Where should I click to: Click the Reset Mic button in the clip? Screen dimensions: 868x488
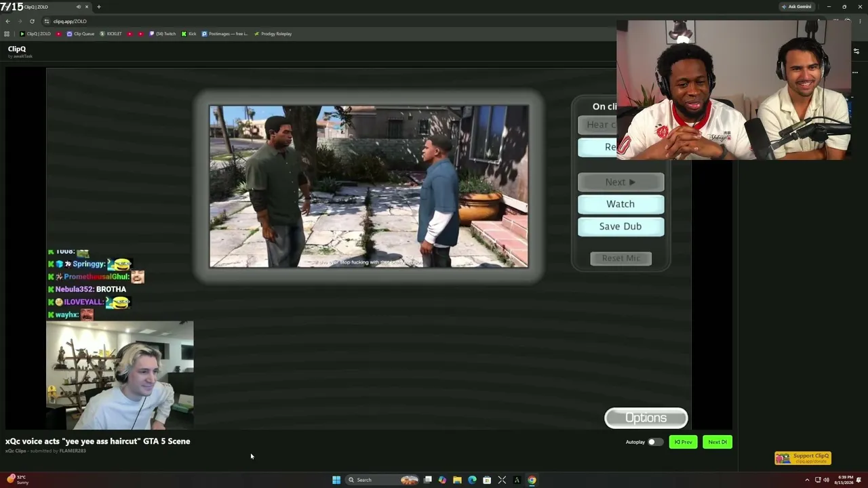click(x=620, y=258)
